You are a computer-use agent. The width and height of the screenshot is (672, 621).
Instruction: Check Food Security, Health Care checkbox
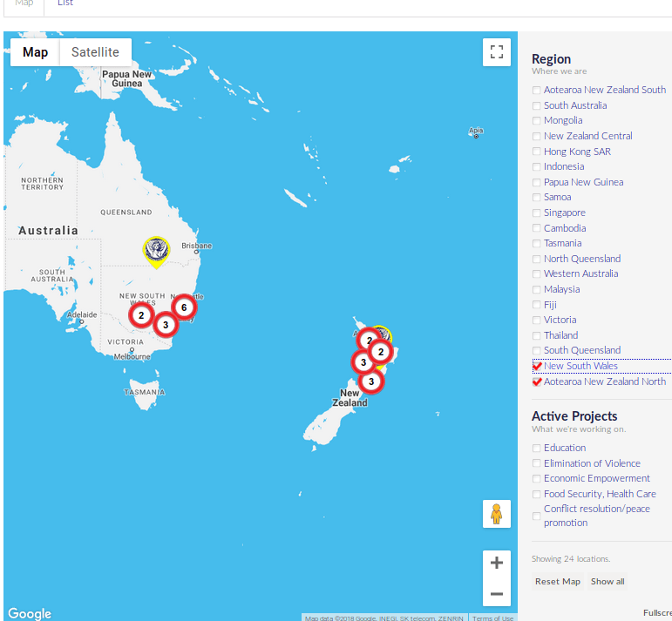536,494
